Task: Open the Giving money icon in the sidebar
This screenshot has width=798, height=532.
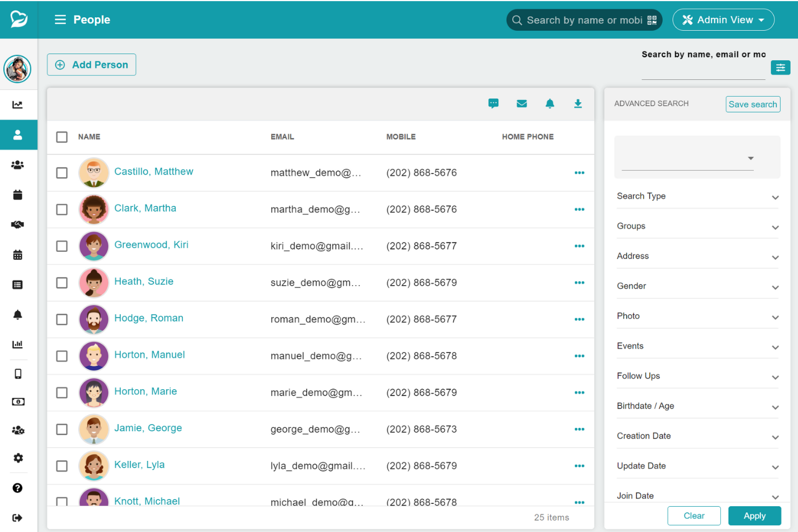Action: coord(18,401)
